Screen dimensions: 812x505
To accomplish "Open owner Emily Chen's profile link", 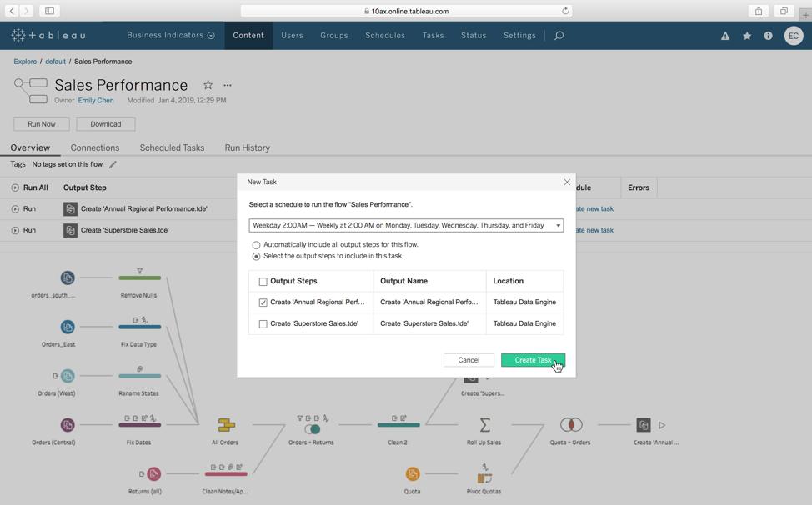I will click(x=96, y=100).
